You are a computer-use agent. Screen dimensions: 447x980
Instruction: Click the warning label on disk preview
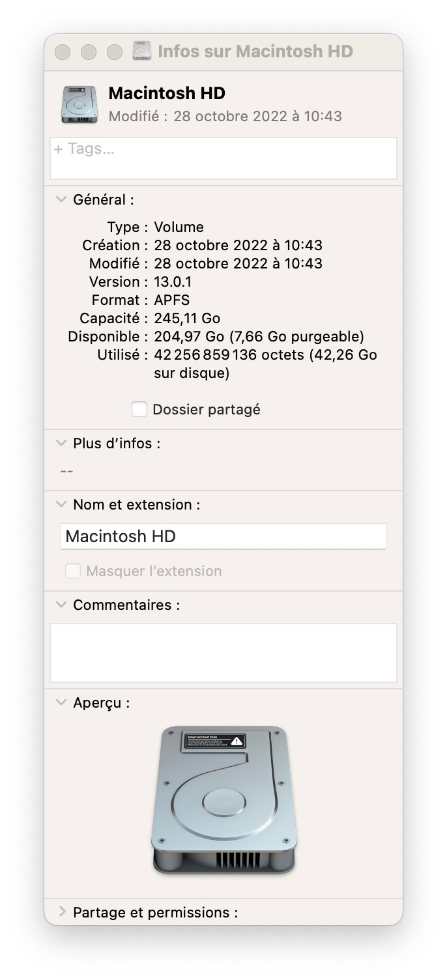[214, 740]
